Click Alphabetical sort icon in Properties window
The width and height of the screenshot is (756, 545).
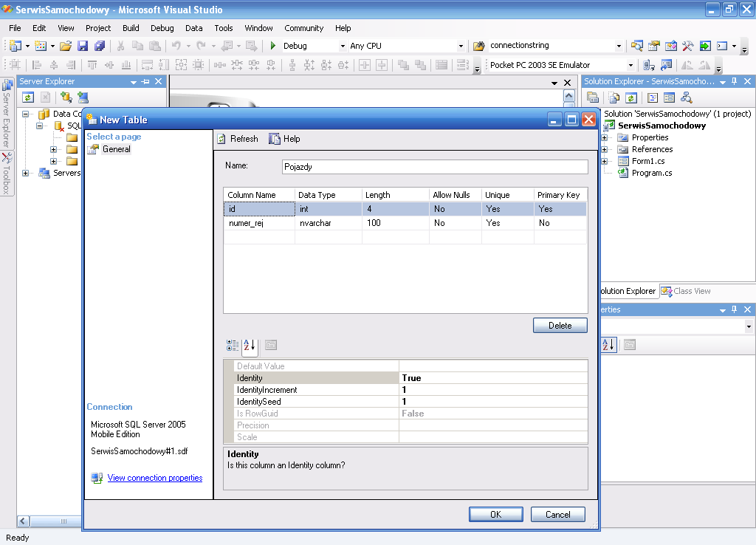tap(608, 345)
